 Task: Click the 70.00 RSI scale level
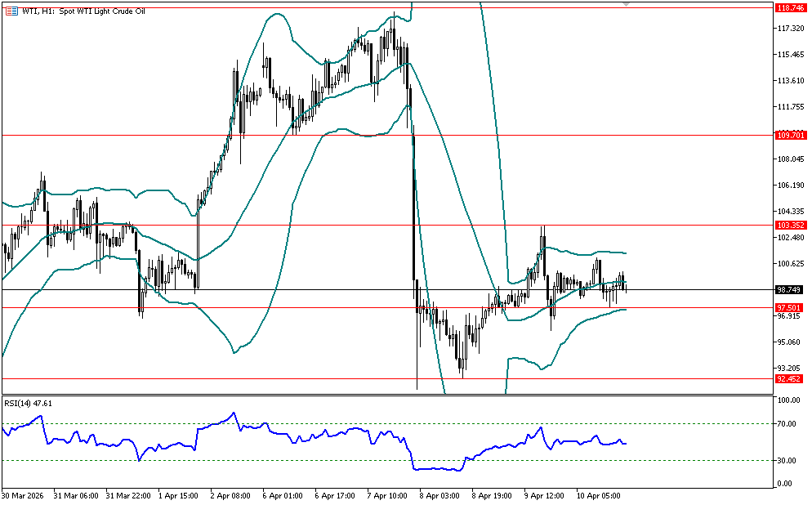coord(786,423)
